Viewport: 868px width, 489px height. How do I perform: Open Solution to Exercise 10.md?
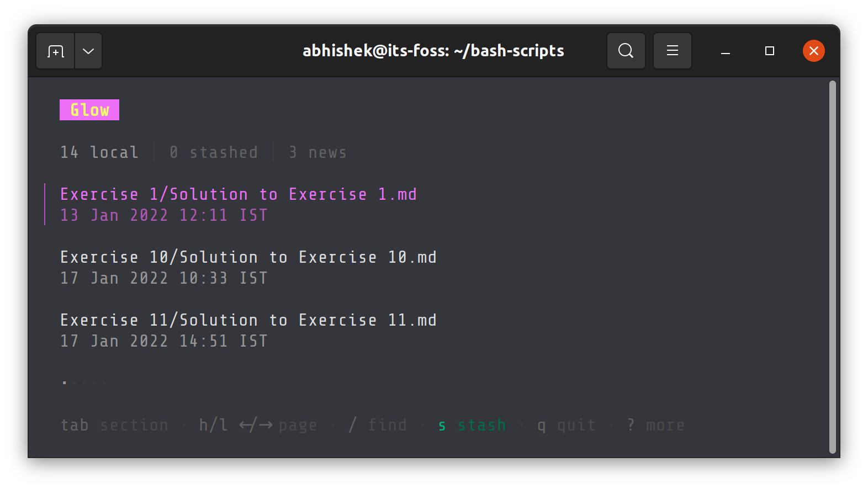click(x=248, y=257)
